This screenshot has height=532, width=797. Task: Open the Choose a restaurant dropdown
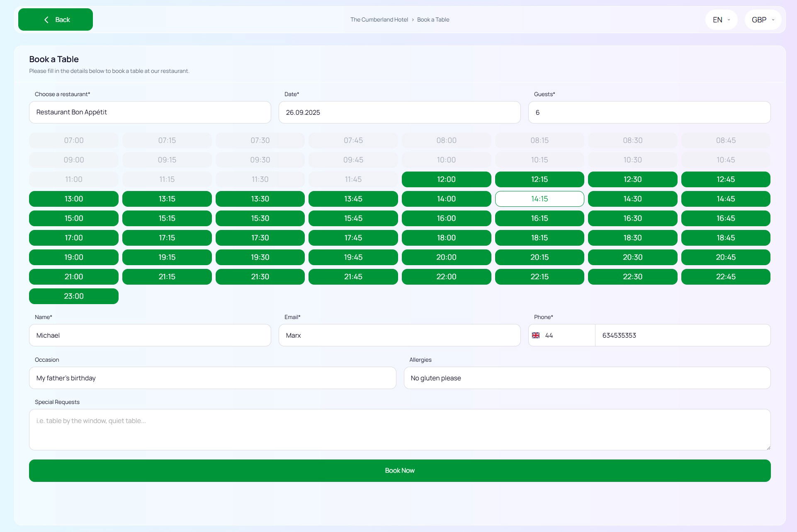150,112
